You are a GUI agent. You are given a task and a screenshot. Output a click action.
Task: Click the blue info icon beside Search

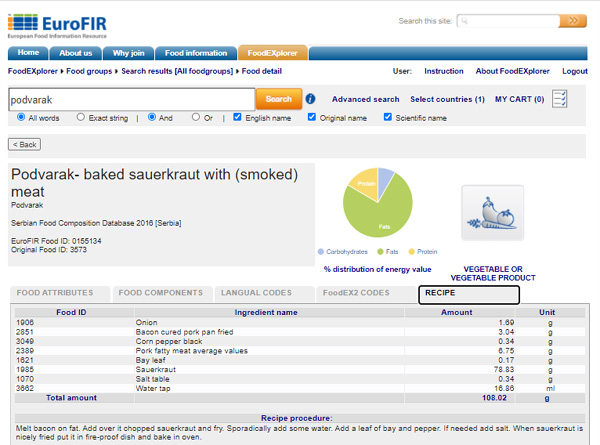pos(310,99)
